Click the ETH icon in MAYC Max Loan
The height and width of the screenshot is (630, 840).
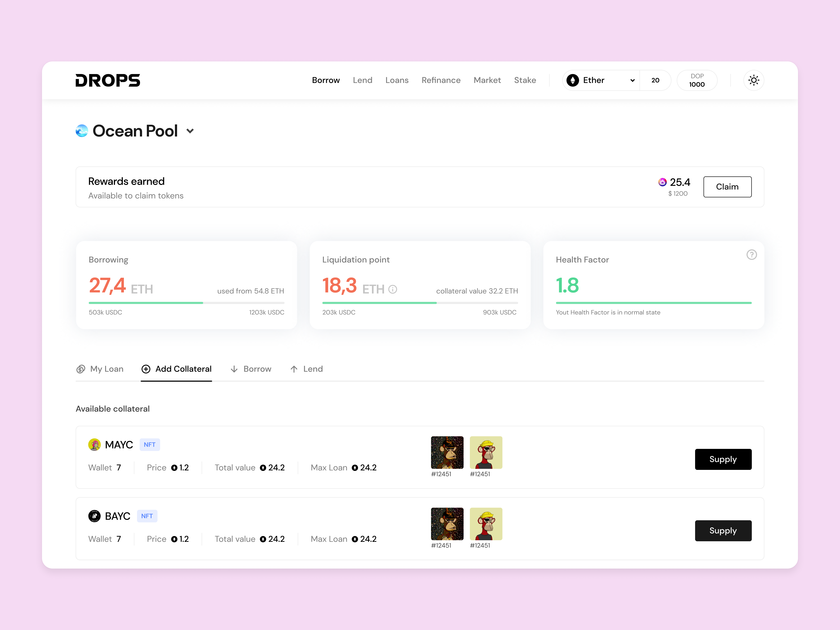(355, 468)
